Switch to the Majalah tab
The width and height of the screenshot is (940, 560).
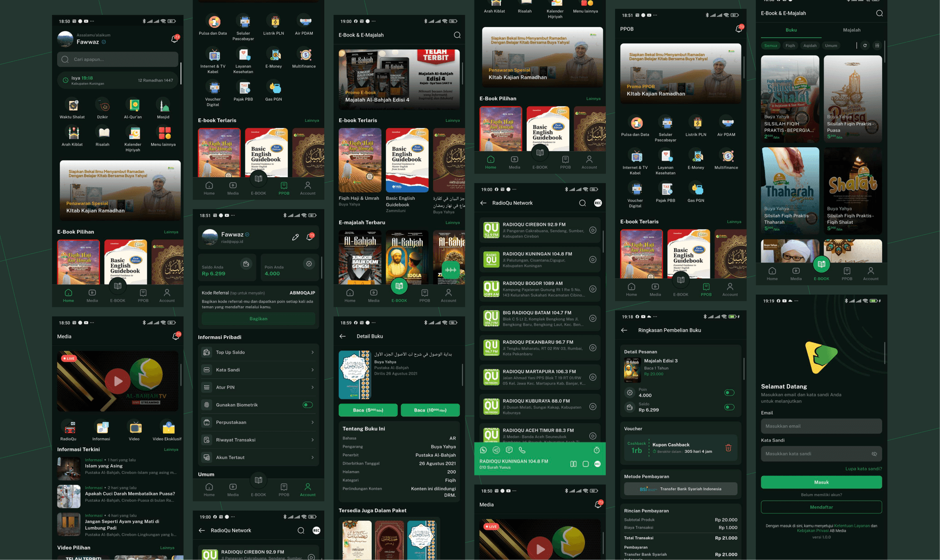(852, 30)
